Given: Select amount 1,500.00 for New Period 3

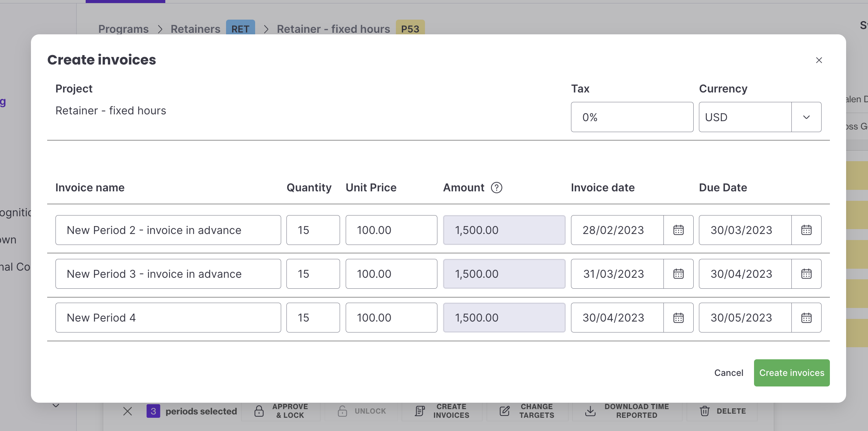Looking at the screenshot, I should pyautogui.click(x=504, y=274).
